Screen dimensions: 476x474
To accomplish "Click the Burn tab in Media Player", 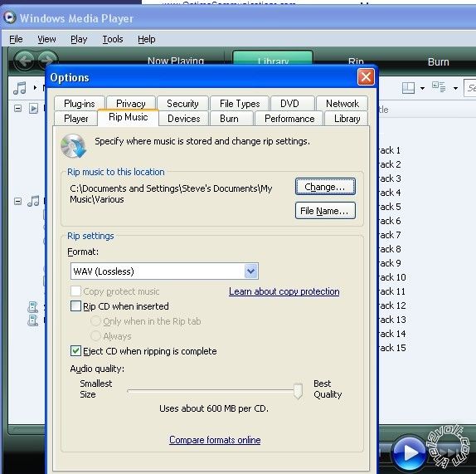I will coord(439,62).
